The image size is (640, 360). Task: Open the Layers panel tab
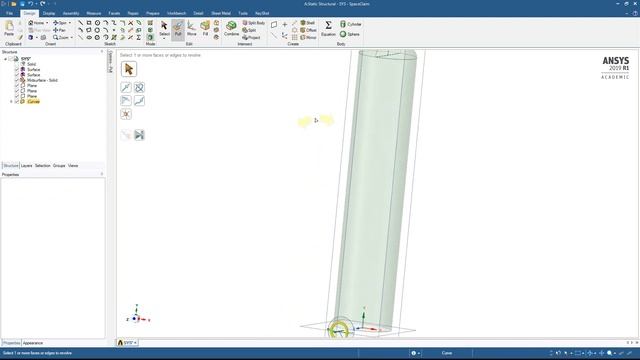click(x=26, y=166)
